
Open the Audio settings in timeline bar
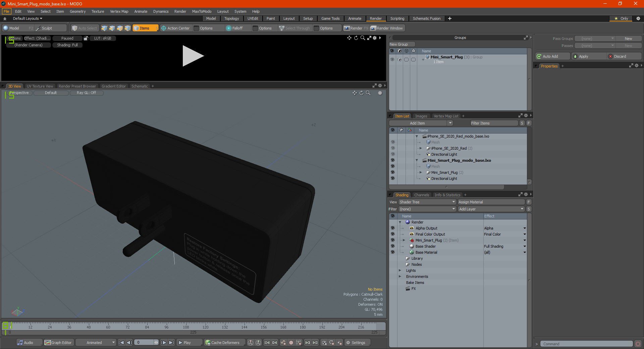coord(29,343)
